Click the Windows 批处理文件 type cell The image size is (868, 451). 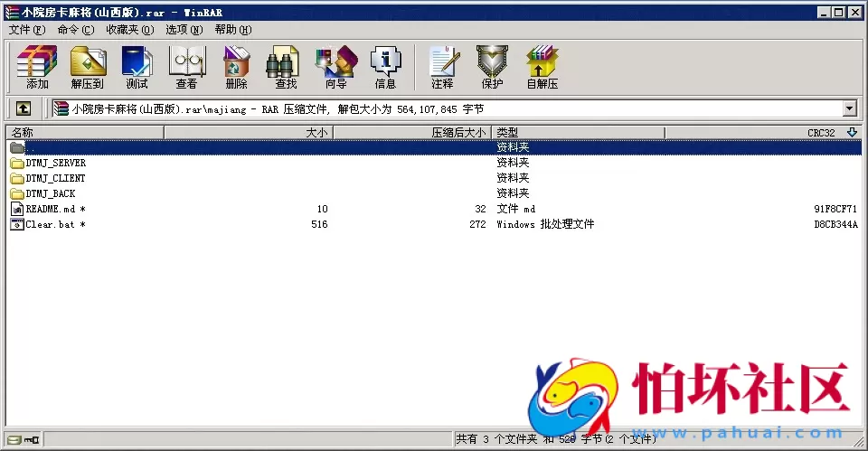click(545, 224)
